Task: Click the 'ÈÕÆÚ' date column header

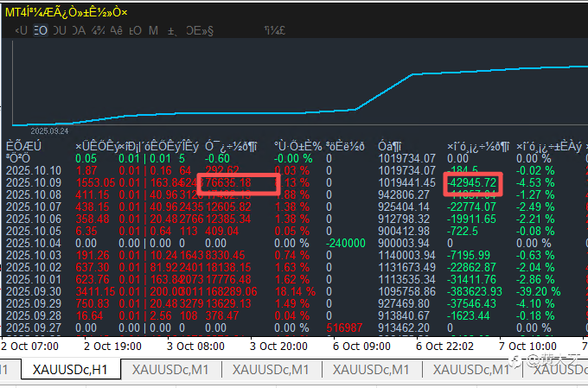Action: click(23, 146)
